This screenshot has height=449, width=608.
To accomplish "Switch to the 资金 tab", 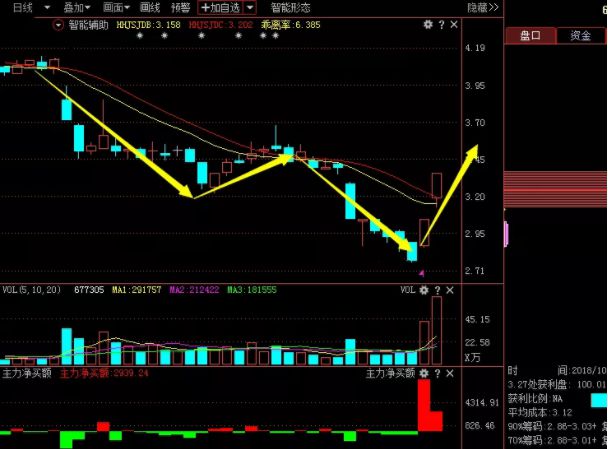I will [580, 35].
